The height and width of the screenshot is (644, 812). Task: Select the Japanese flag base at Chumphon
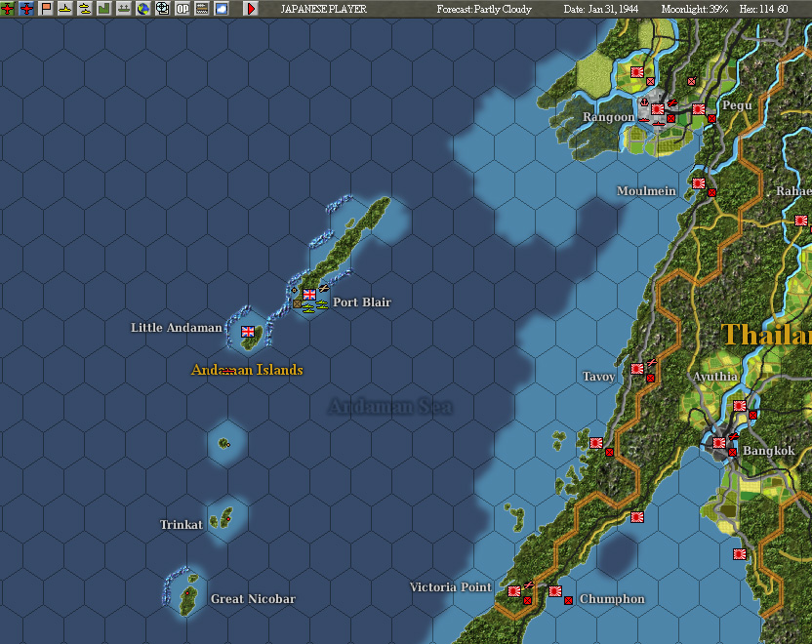tap(555, 591)
